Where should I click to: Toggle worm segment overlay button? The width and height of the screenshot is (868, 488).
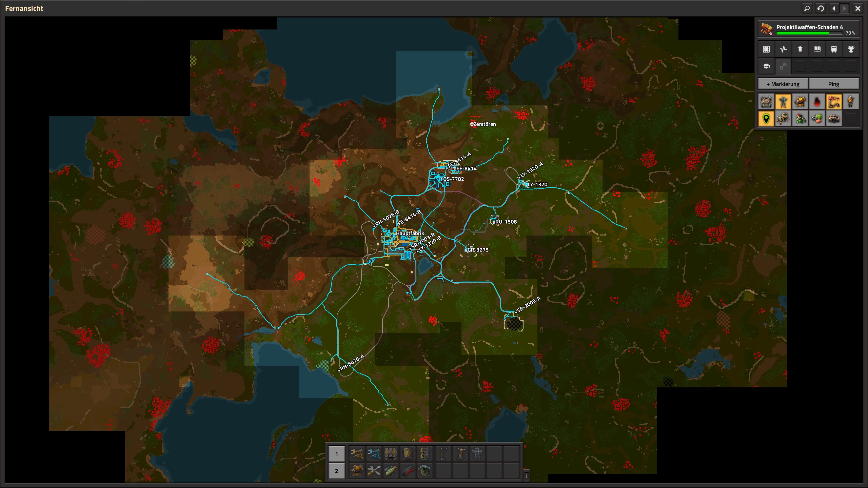(x=834, y=119)
